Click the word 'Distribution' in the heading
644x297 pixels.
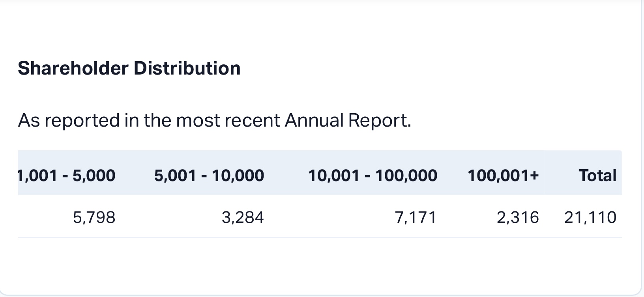tap(187, 68)
